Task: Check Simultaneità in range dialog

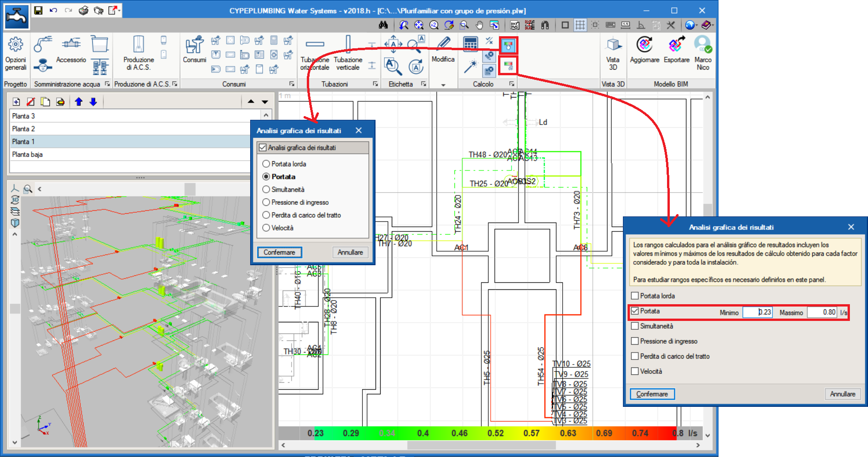Action: tap(635, 326)
